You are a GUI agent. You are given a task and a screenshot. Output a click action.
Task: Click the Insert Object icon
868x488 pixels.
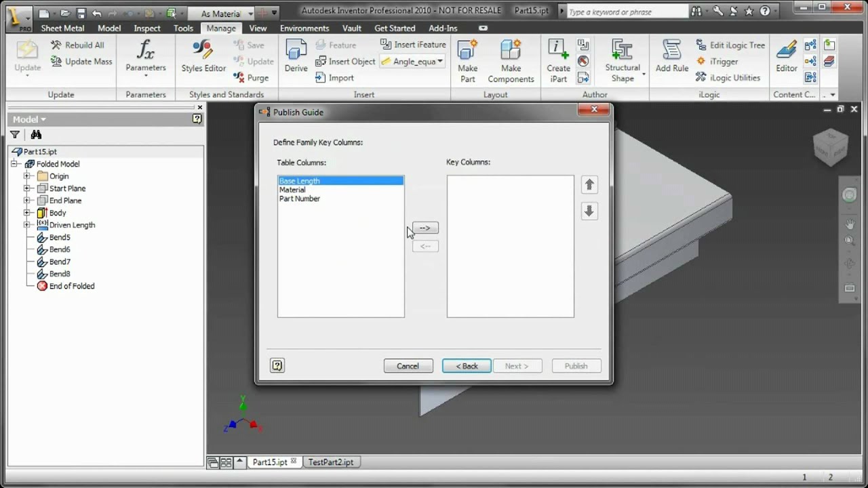(321, 61)
